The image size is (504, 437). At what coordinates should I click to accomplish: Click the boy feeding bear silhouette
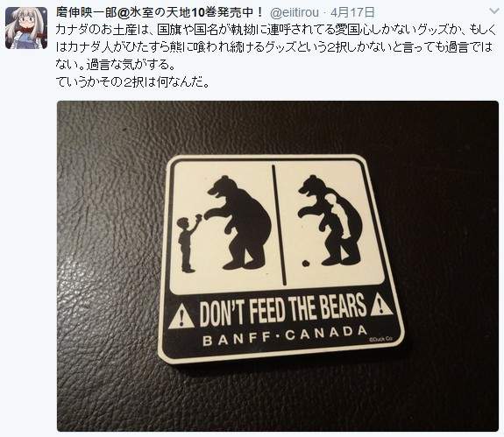pos(188,243)
